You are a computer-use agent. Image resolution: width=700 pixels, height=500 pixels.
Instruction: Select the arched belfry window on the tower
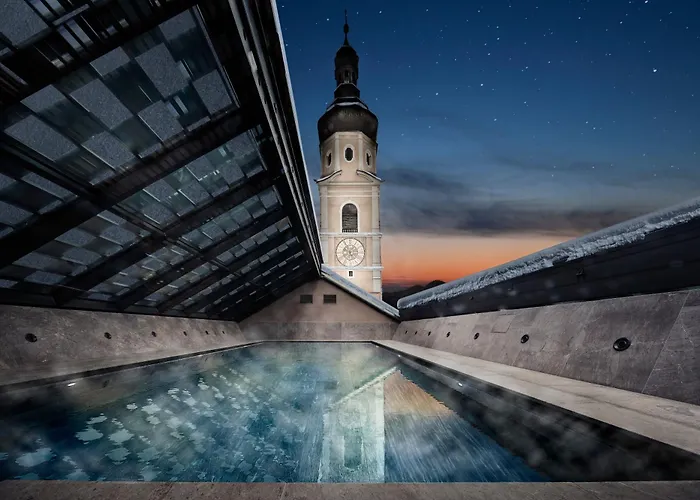349,217
